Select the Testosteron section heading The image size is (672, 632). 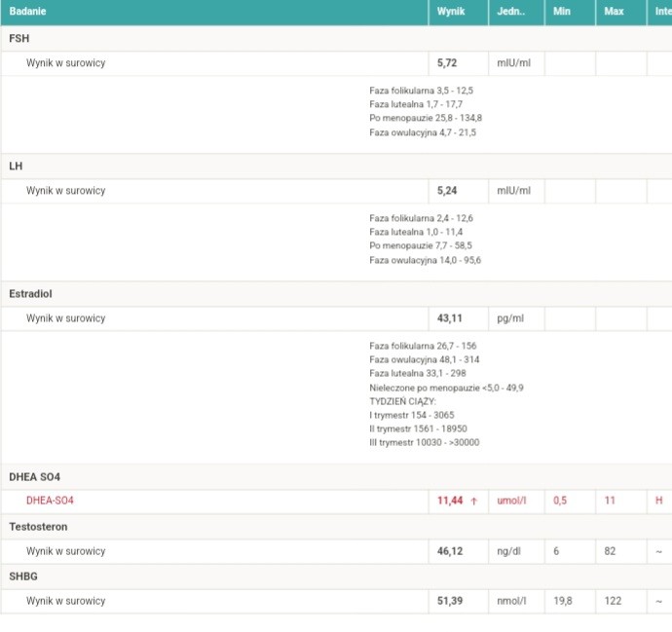click(38, 526)
